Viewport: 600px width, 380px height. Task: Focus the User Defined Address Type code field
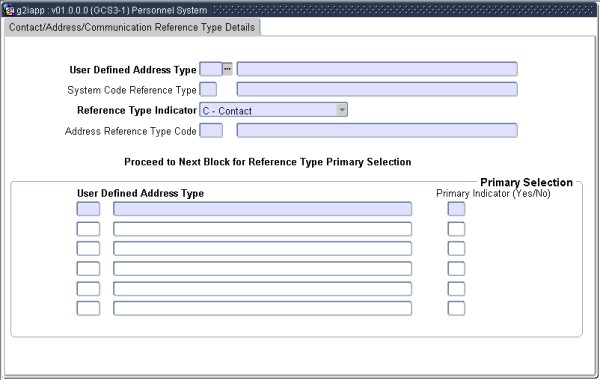pyautogui.click(x=211, y=69)
